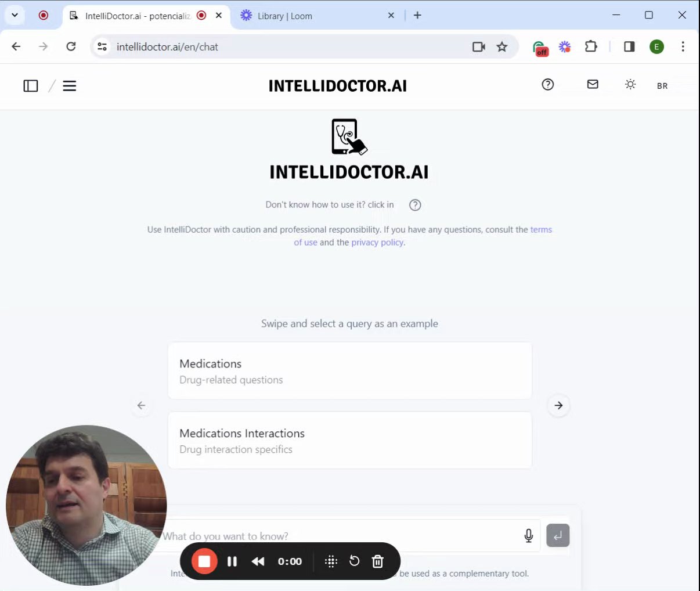
Task: Open the mail contact icon
Action: click(x=593, y=85)
